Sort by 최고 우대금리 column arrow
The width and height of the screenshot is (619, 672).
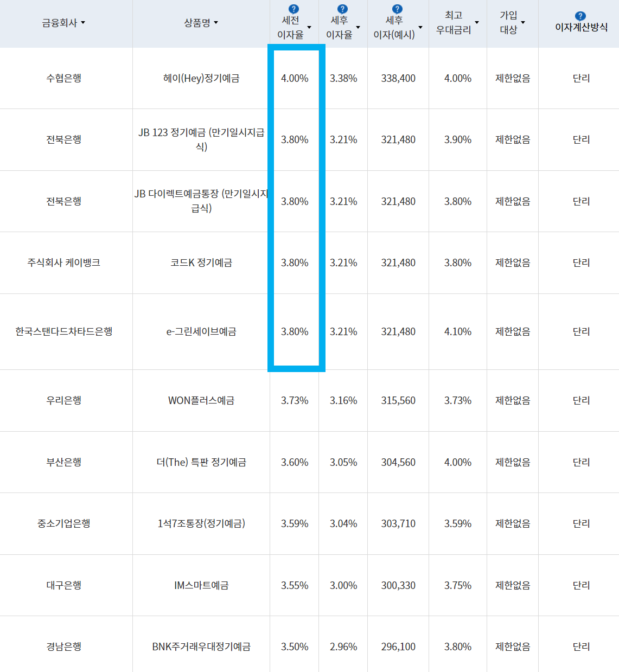point(477,23)
